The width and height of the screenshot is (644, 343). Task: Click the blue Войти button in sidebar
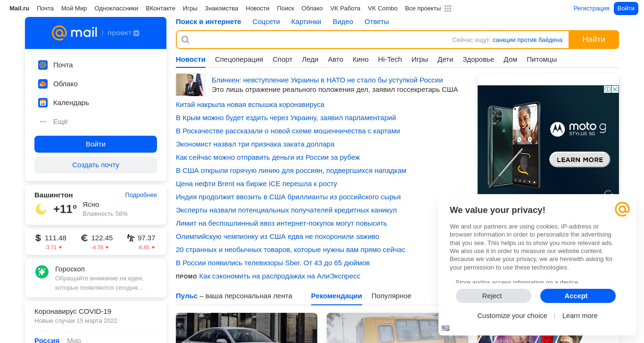[x=96, y=144]
